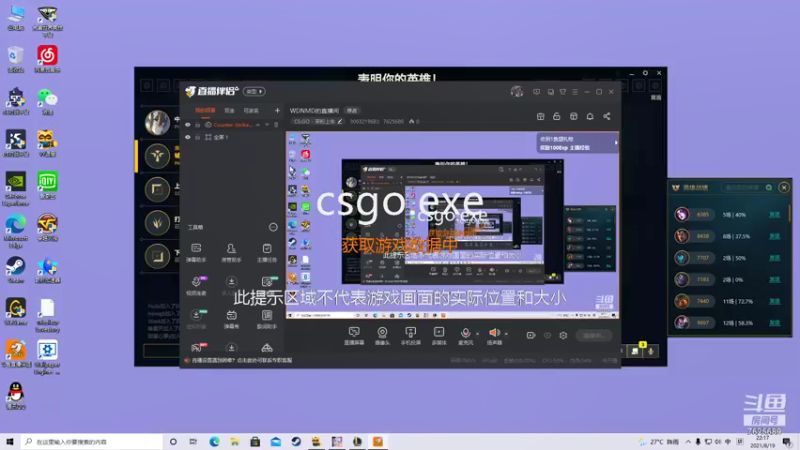Add a new scene with plus button
This screenshot has height=450, width=800.
coord(277,110)
